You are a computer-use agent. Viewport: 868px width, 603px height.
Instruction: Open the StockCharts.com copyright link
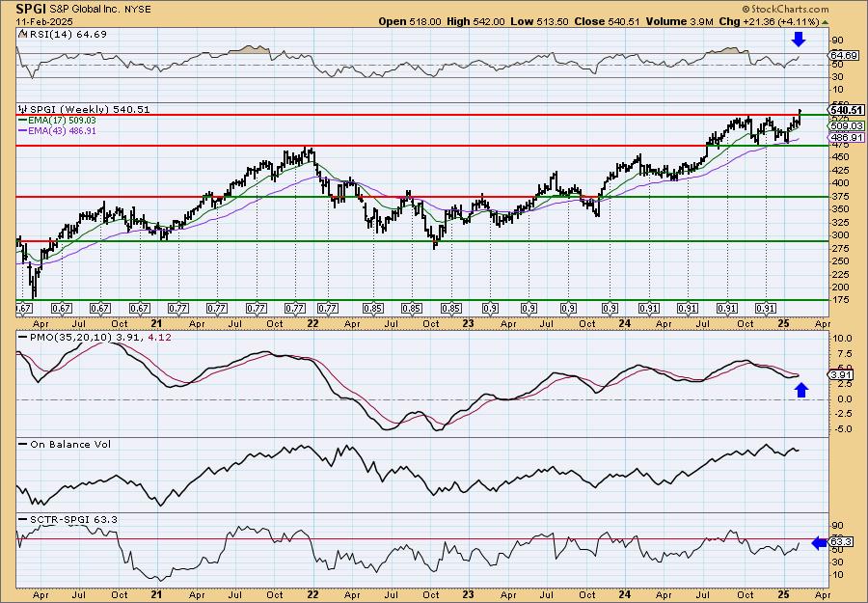(785, 9)
